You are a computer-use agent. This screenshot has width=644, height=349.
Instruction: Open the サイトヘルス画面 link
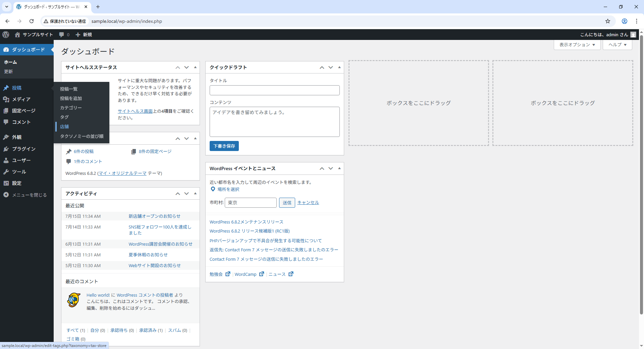135,111
